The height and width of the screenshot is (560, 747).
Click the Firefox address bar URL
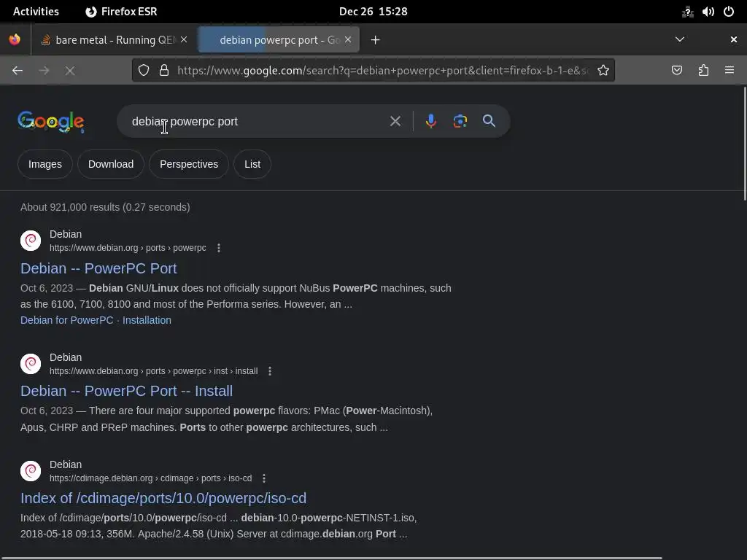tap(382, 71)
